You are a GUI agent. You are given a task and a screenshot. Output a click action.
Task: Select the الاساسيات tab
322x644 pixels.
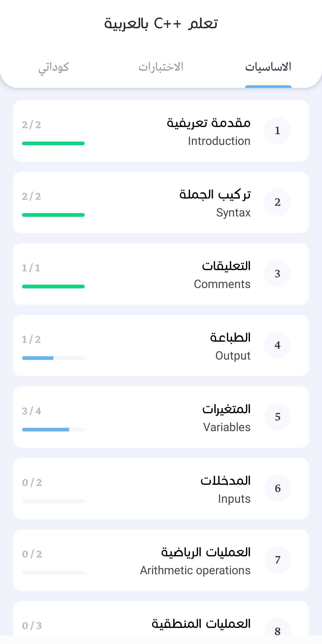coord(268,67)
